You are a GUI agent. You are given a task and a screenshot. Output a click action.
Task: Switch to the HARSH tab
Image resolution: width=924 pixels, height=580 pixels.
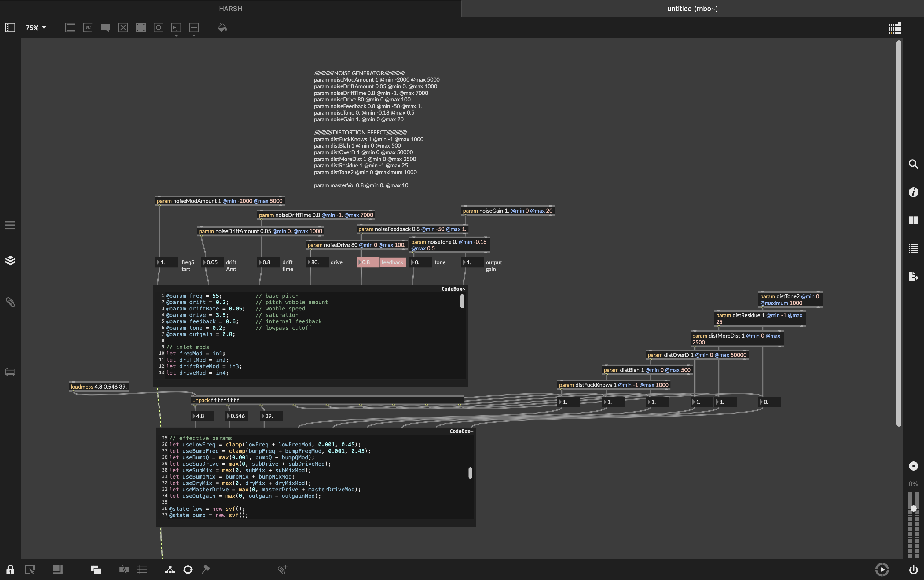(230, 9)
